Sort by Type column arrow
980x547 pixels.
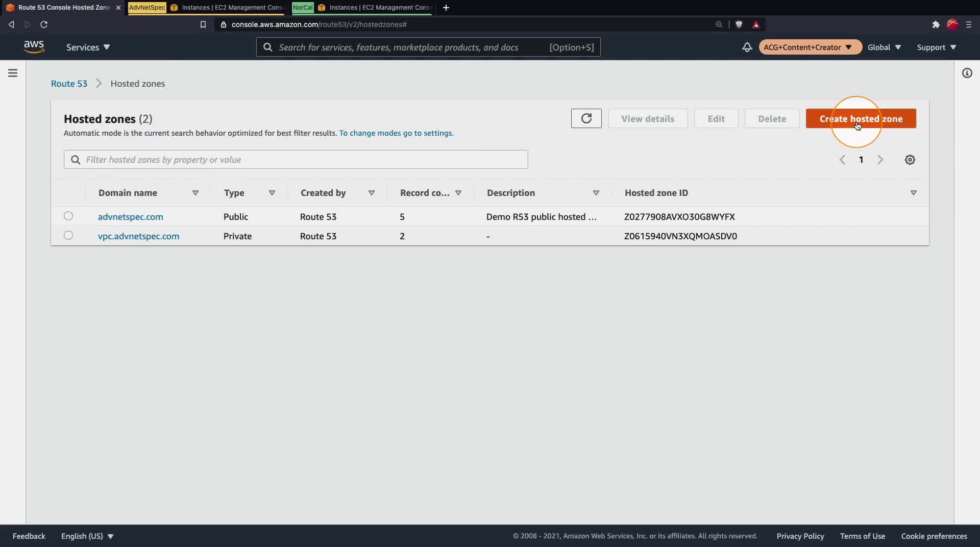point(272,193)
